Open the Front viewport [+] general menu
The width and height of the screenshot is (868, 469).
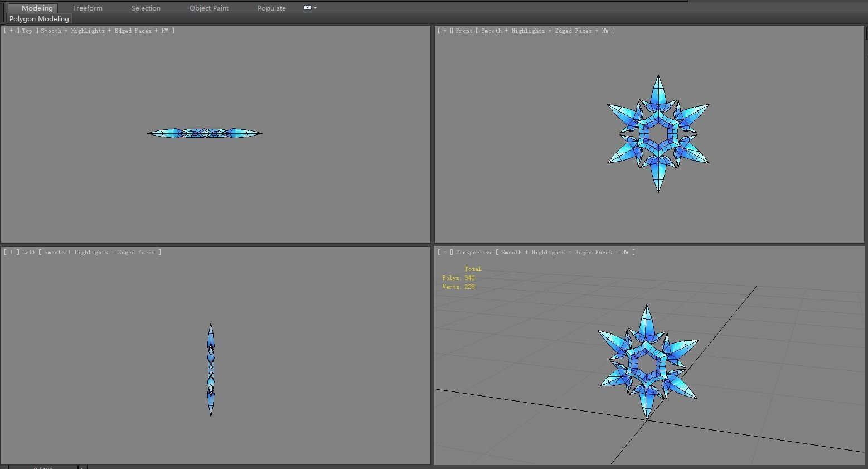(x=445, y=31)
